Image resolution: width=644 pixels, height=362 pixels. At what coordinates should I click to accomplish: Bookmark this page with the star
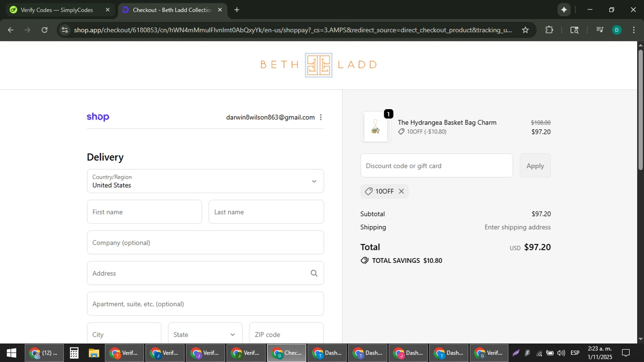click(x=525, y=30)
